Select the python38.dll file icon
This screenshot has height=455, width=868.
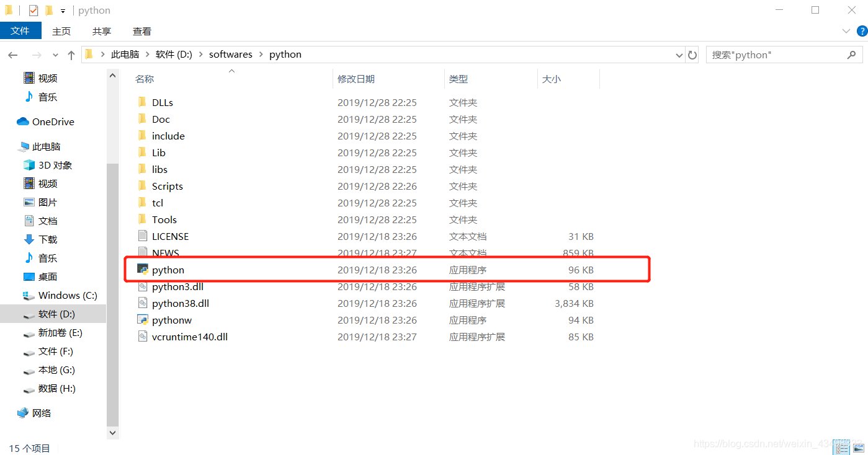143,303
